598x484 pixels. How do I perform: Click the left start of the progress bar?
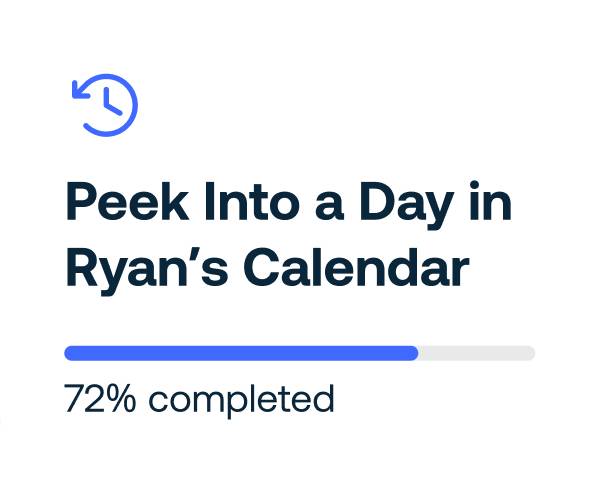(69, 353)
